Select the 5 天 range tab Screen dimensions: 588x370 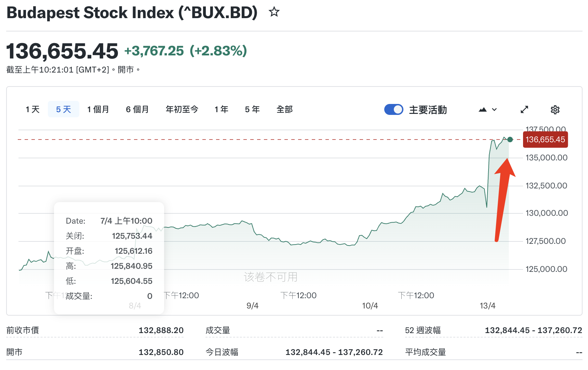[x=64, y=109]
